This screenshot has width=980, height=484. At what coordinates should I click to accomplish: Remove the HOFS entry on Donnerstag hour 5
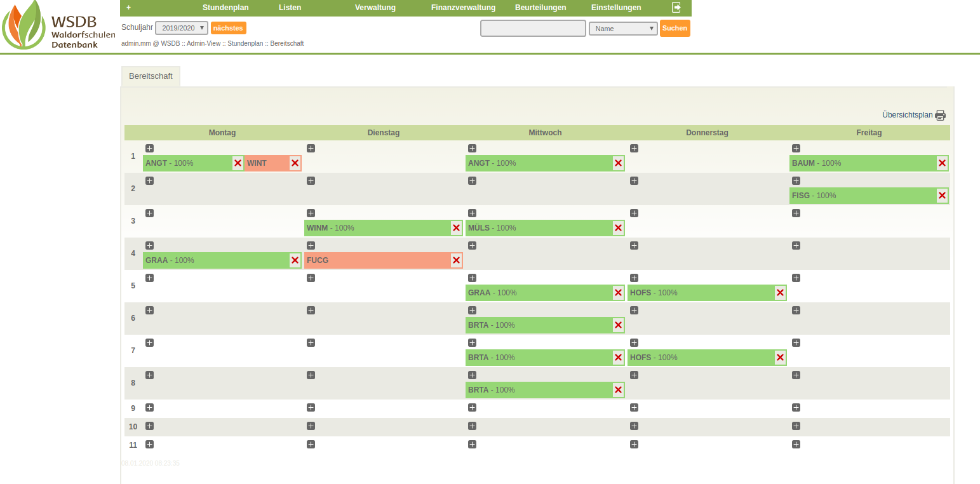(780, 293)
